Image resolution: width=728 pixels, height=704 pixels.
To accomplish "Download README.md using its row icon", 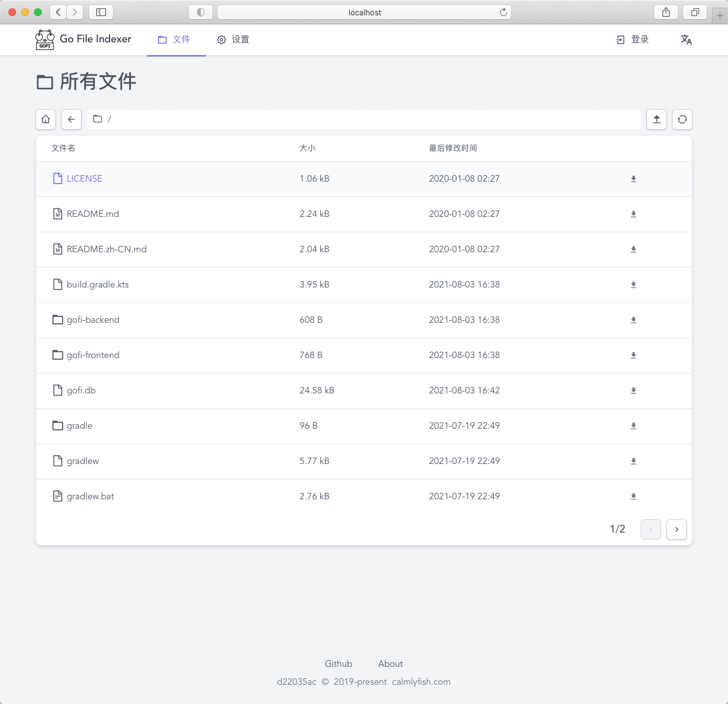I will click(633, 214).
